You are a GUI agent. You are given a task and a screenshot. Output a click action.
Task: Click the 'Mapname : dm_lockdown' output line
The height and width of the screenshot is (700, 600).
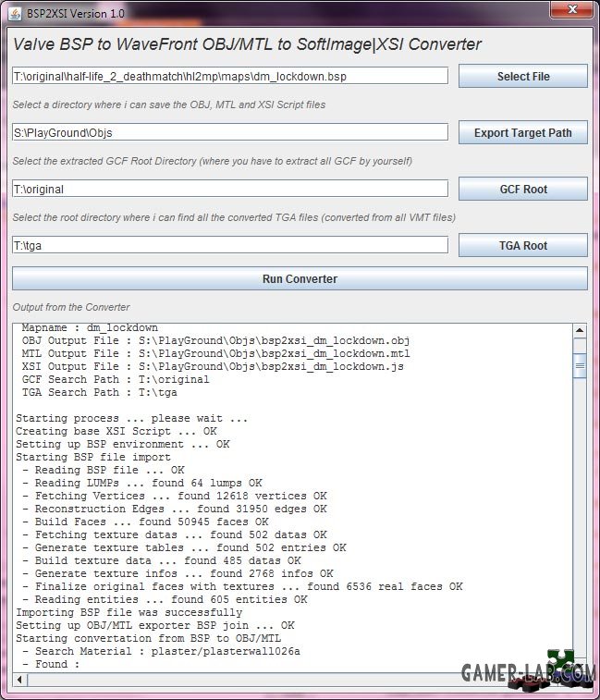click(x=90, y=327)
